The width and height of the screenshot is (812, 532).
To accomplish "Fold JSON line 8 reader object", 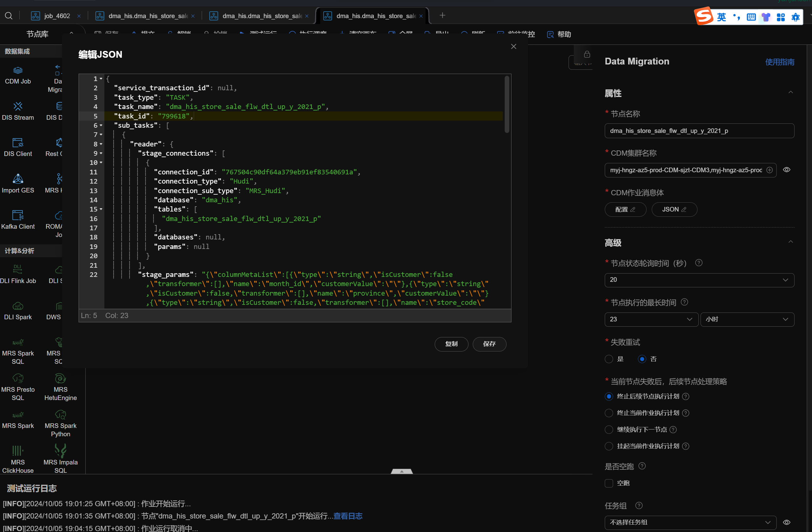I will pos(101,144).
